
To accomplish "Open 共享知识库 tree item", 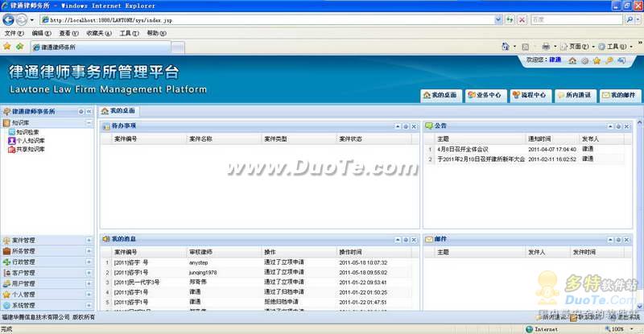I will point(27,150).
